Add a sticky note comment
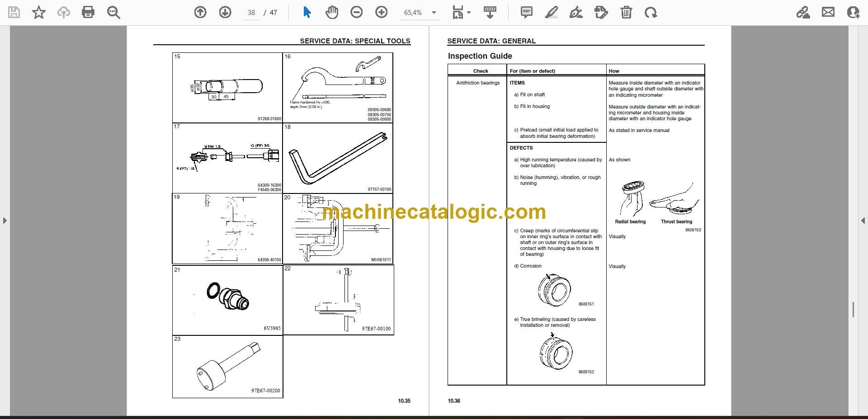 pos(527,13)
